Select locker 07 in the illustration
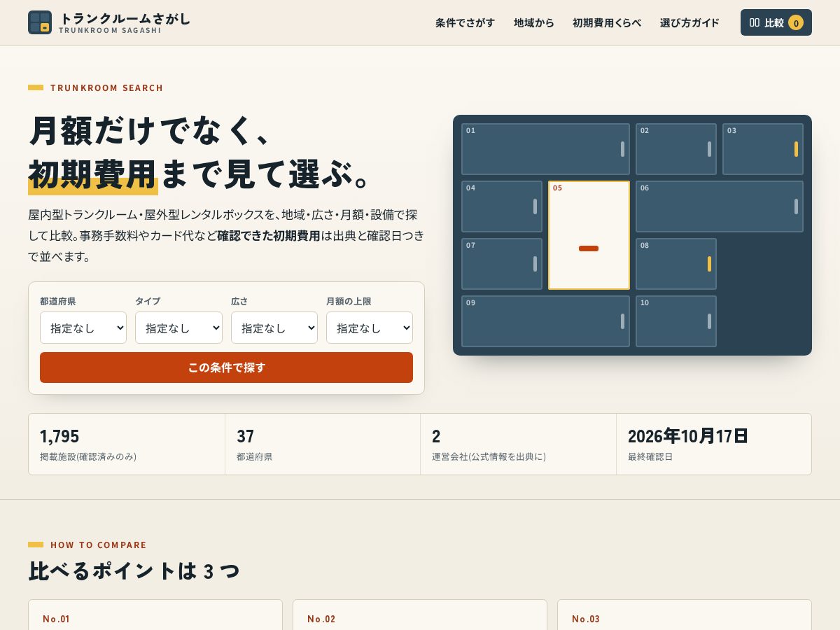 [502, 264]
